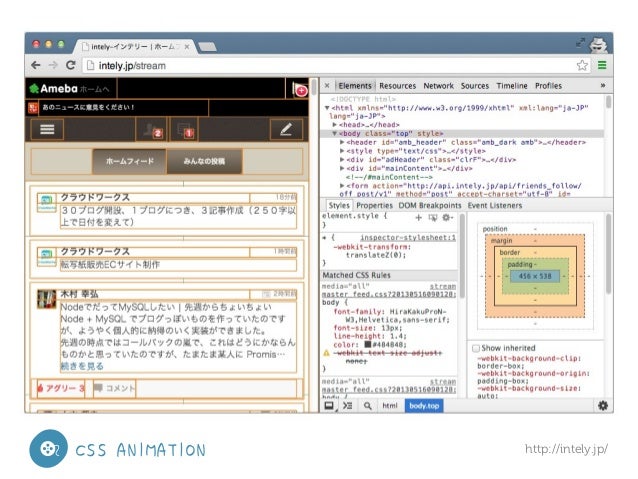
Task: Open friend requests icon with badge 2
Action: [153, 130]
